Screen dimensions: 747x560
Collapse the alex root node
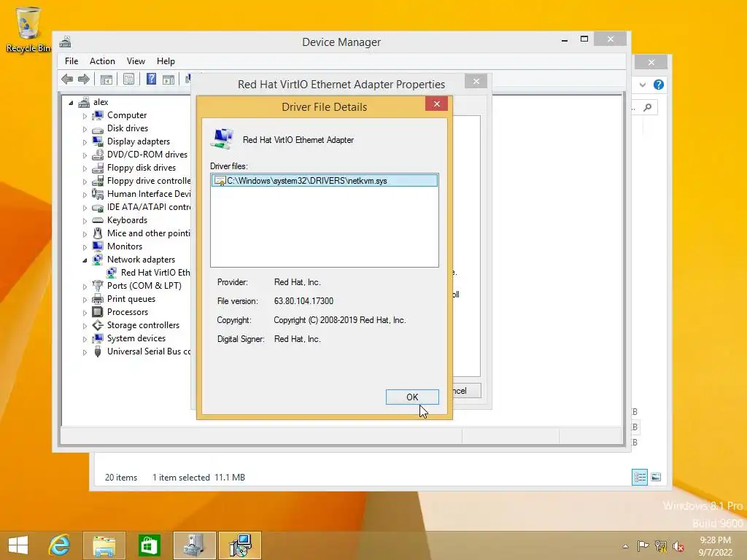click(71, 102)
